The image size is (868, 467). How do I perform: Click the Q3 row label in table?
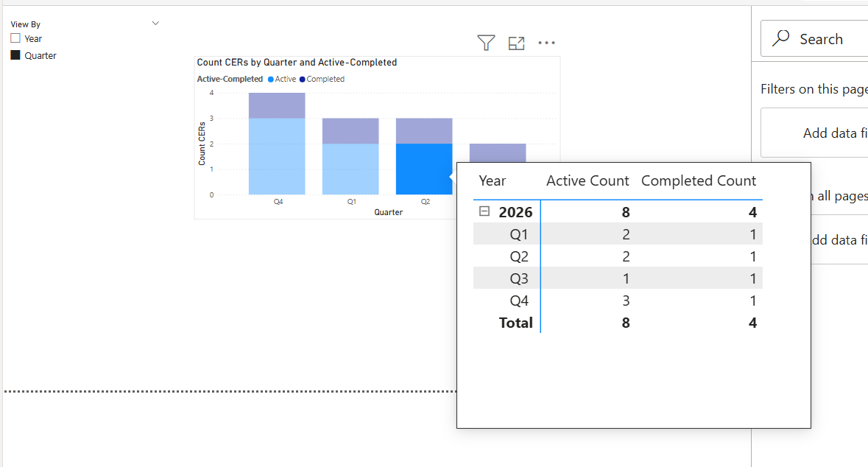click(x=519, y=278)
